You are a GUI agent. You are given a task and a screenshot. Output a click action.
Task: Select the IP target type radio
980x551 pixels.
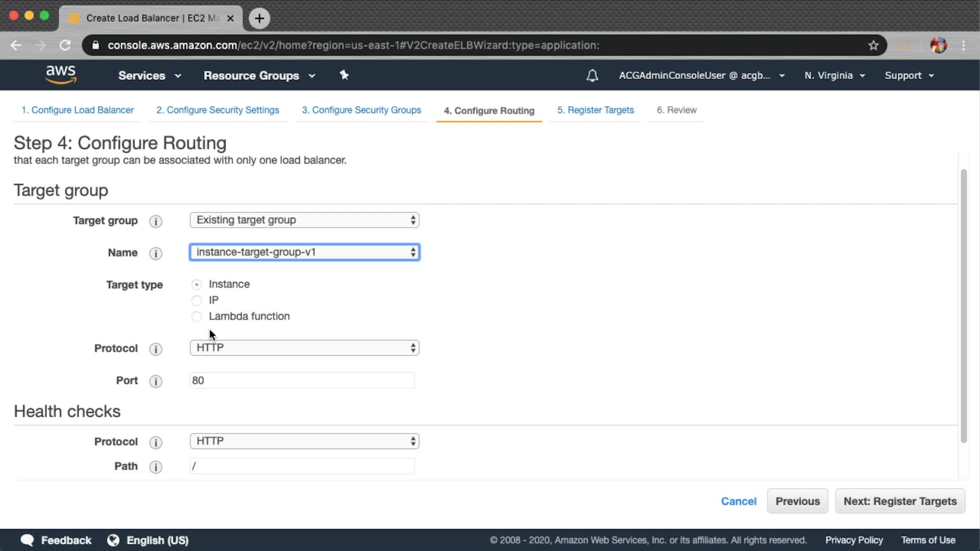click(197, 300)
